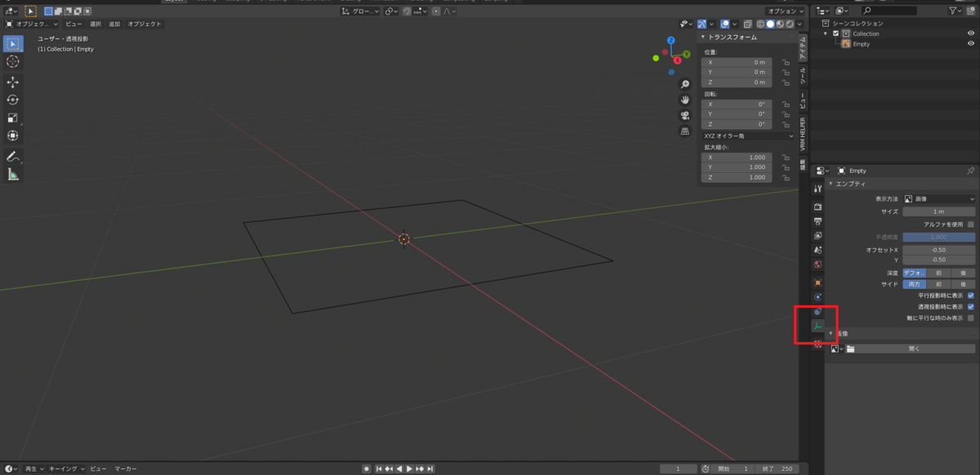Open shading options dropdown arrow
Screen dimensions: 980x475
pyautogui.click(x=800, y=24)
